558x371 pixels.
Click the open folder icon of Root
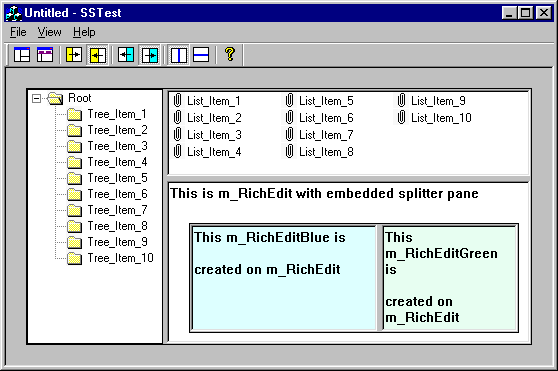[56, 98]
